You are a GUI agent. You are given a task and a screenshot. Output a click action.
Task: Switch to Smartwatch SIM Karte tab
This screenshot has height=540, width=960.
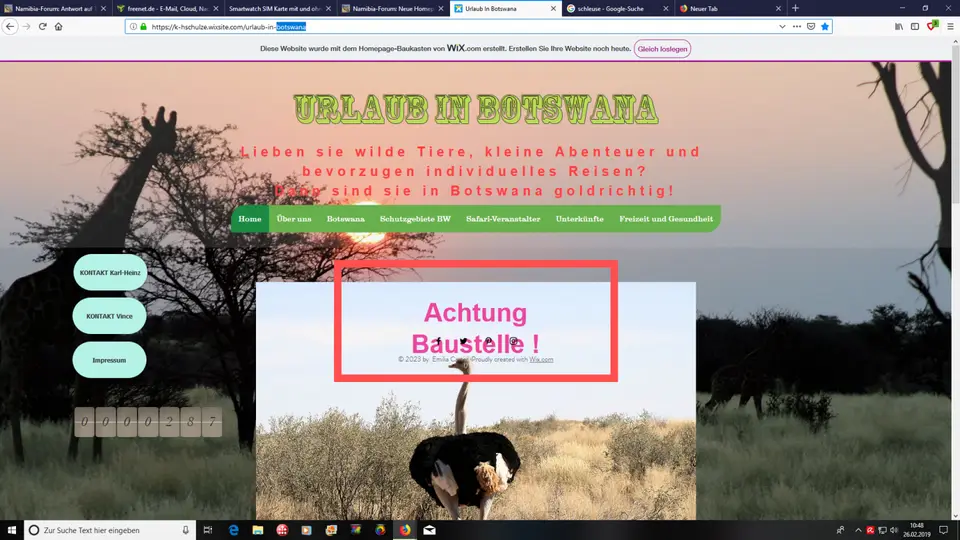pyautogui.click(x=280, y=9)
